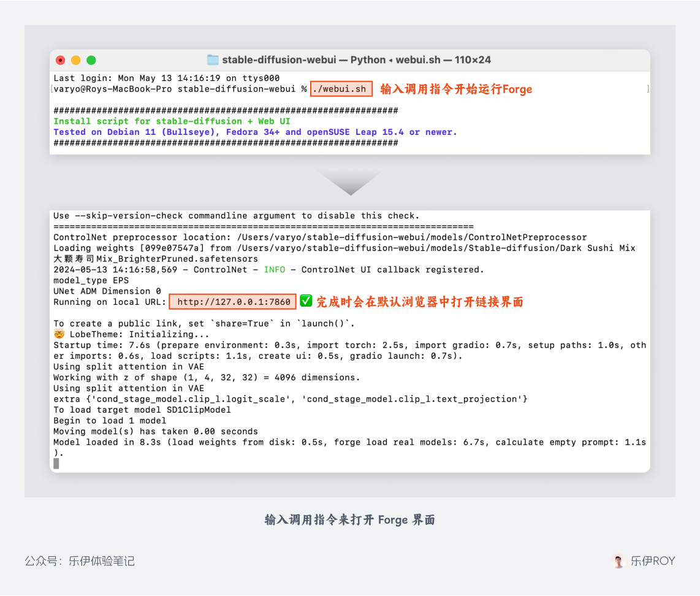Click the yellow minimize traffic light

click(x=75, y=61)
